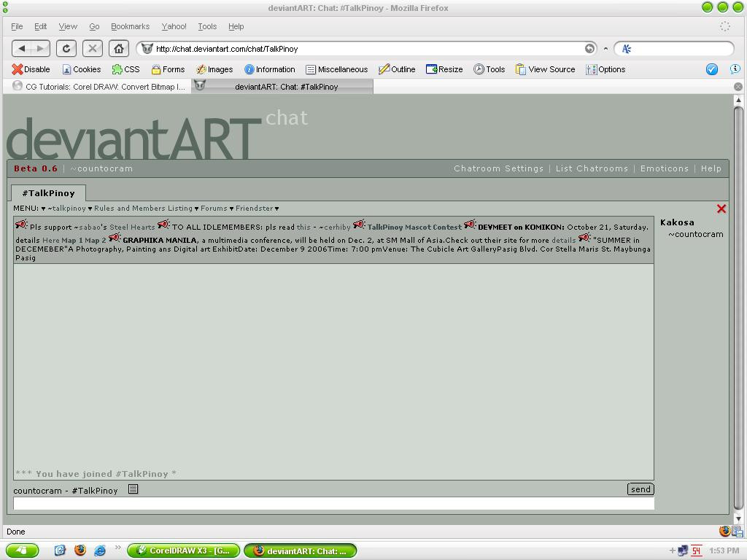
Task: Switch to the CG Tutorials Corel DRAW tab
Action: 99,87
